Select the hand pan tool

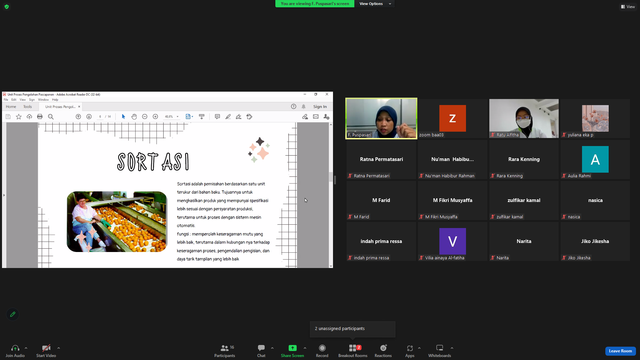pos(134,117)
